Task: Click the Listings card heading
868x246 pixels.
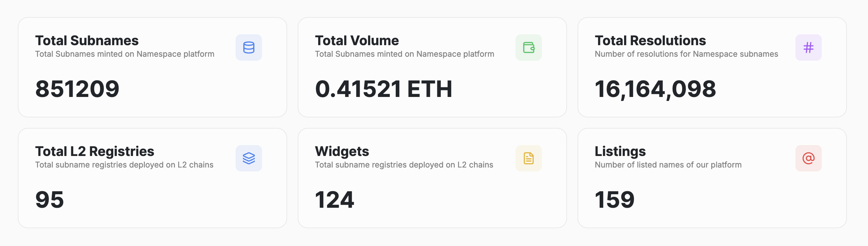Action: pyautogui.click(x=620, y=151)
